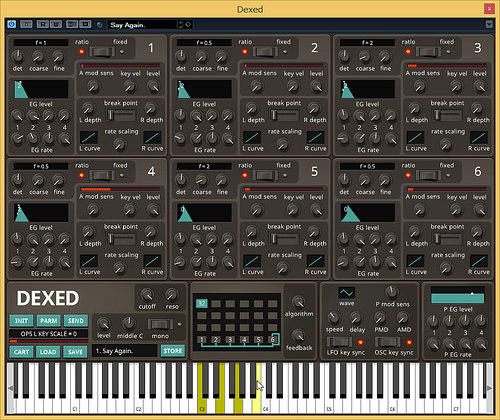Screen dimensions: 500x420
Task: Click the P mod sens knob
Action: coord(392,292)
